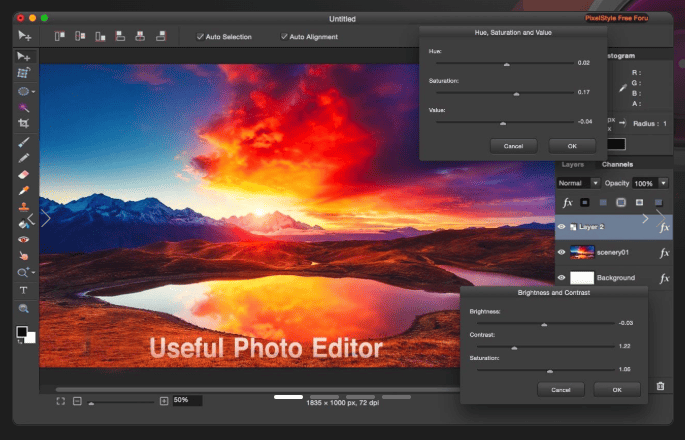Viewport: 685px width, 440px height.
Task: Click OK in the Brightness and Contrast dialog
Action: (617, 390)
